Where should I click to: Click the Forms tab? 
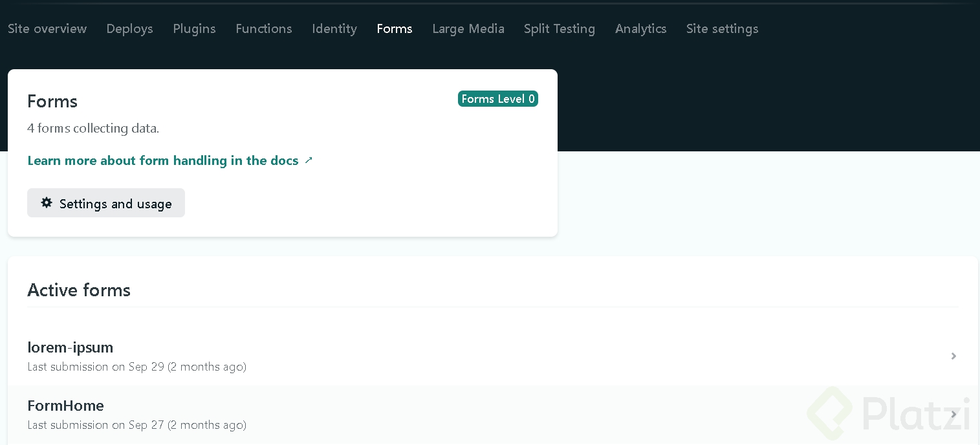[x=395, y=28]
